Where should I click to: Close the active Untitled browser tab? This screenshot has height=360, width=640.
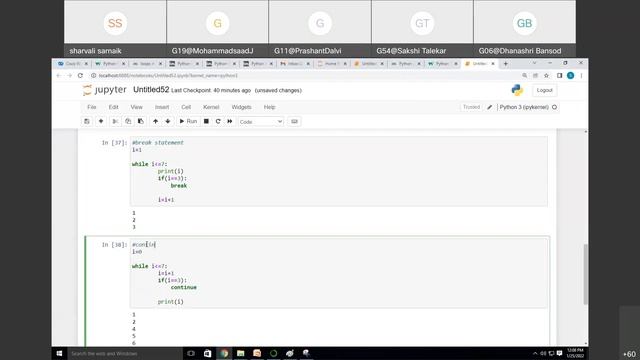point(493,64)
